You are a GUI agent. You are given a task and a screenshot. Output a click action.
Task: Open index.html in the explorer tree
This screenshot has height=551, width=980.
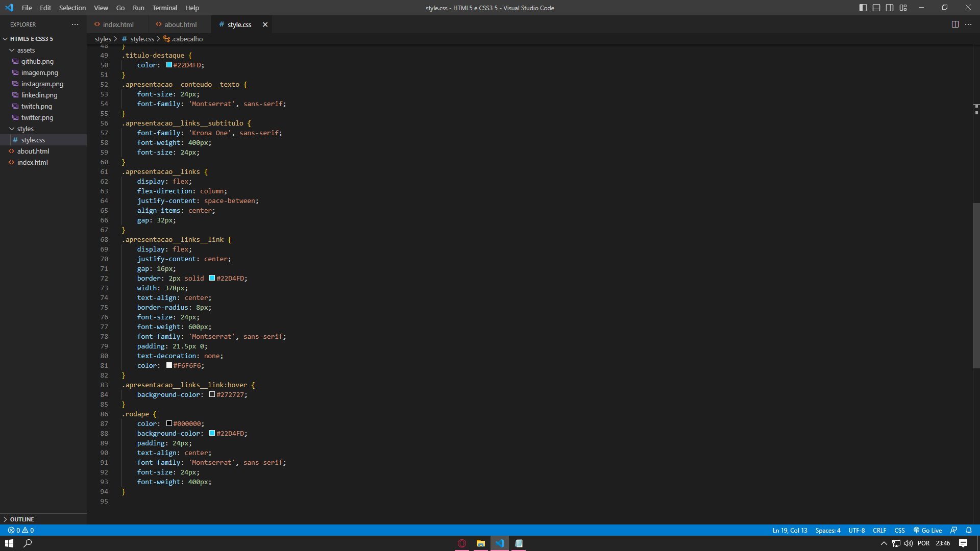(x=43, y=162)
